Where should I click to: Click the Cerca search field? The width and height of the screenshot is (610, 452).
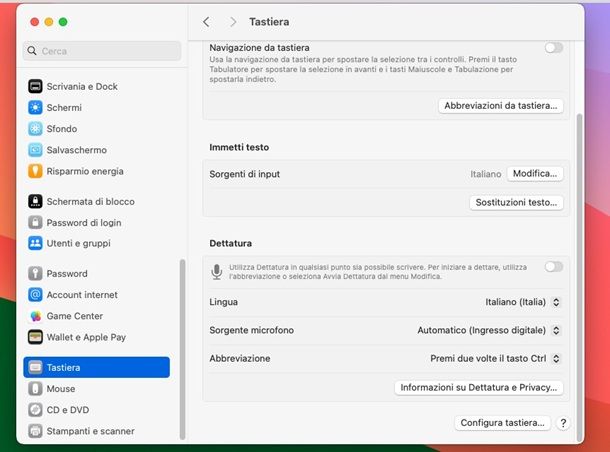(102, 51)
